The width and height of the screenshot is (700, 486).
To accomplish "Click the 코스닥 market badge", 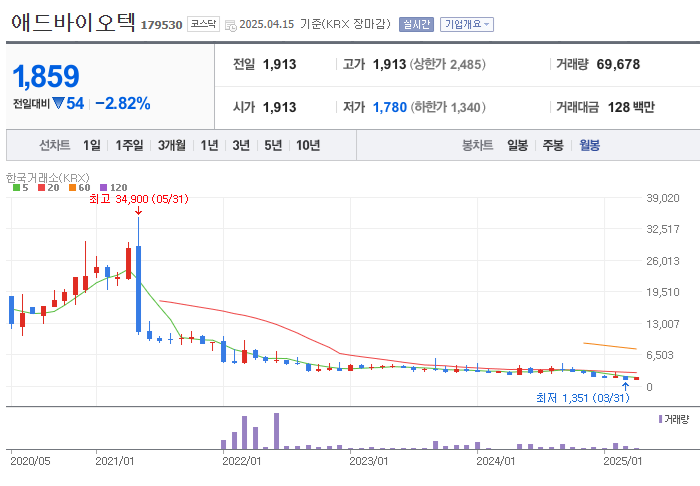I will [x=203, y=24].
